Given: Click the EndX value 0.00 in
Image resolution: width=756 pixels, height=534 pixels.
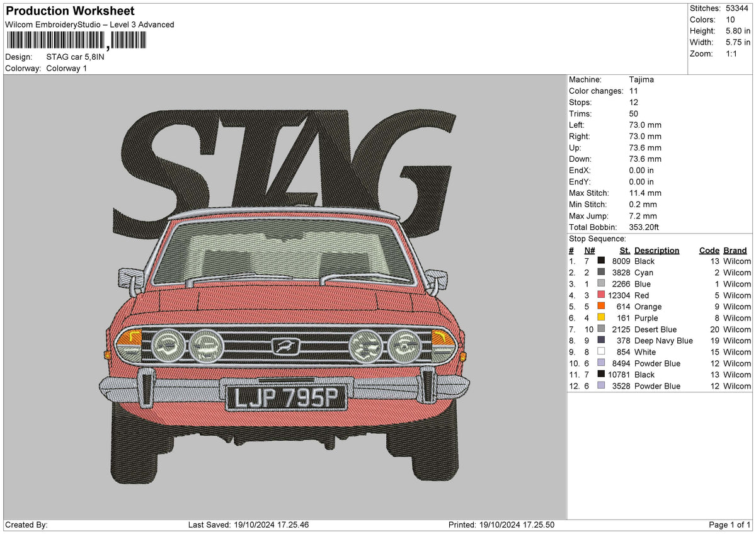Looking at the screenshot, I should 641,171.
